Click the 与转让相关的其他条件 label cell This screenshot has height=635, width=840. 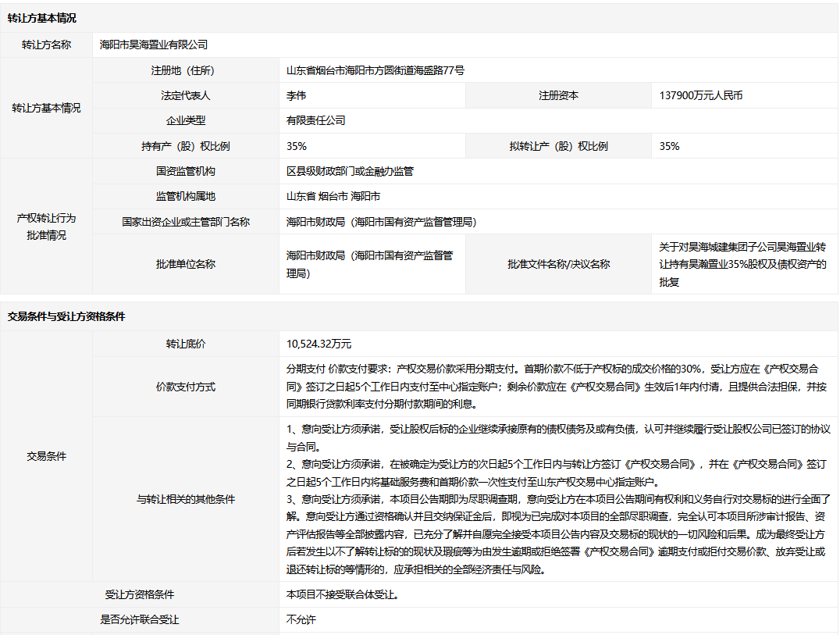coord(185,499)
